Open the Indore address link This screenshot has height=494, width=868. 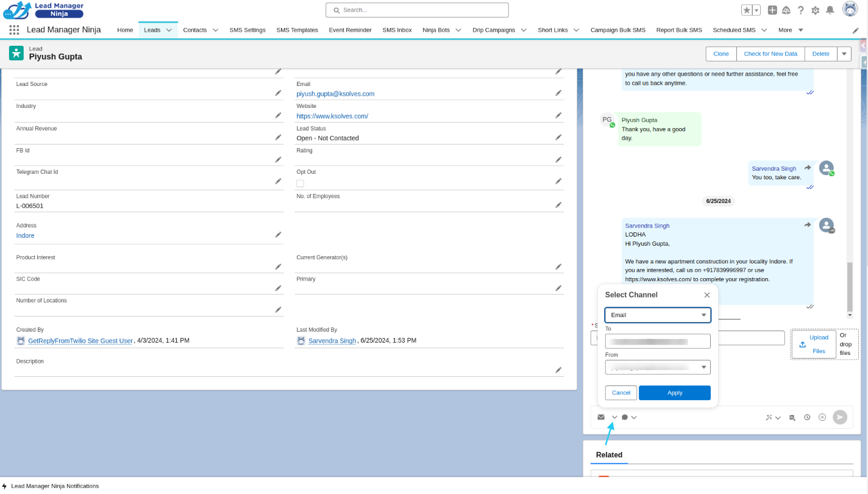[x=25, y=235]
